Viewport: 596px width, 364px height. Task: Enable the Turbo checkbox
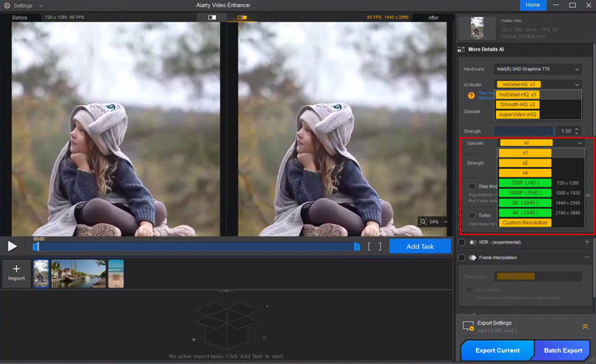pos(472,215)
